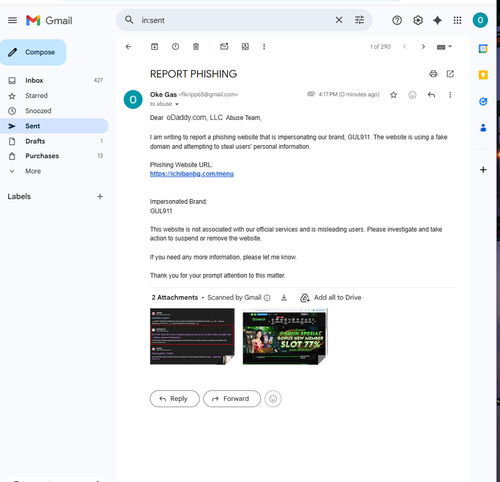The height and width of the screenshot is (482, 500).
Task: Go back to the Sent list
Action: 128,47
